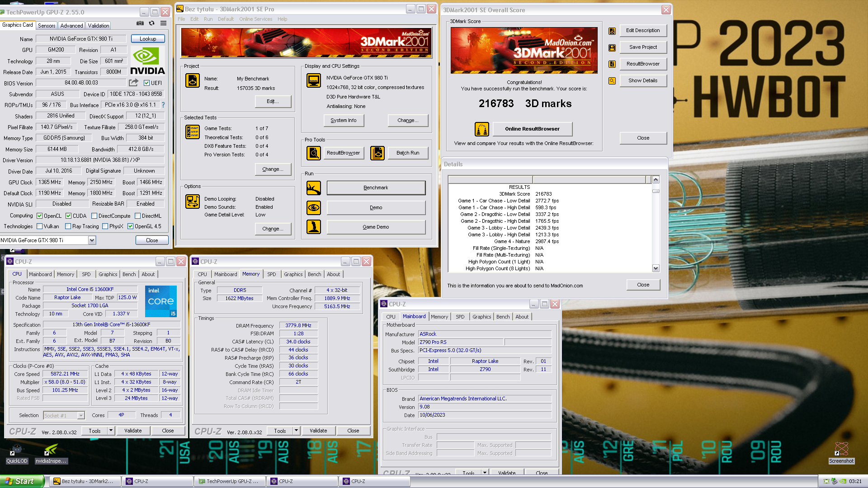Select TechPowerUp GPU-Z taskbar item
The height and width of the screenshot is (488, 868).
230,481
